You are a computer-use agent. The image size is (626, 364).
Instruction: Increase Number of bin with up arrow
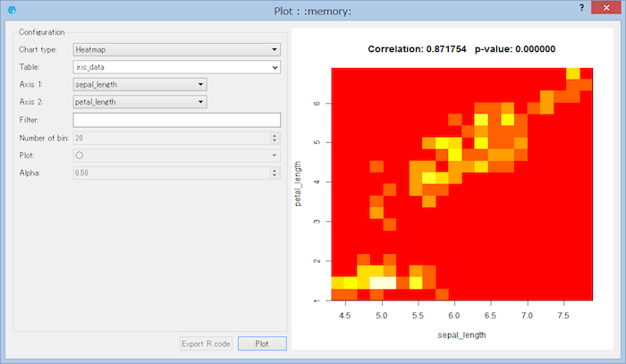click(x=275, y=135)
